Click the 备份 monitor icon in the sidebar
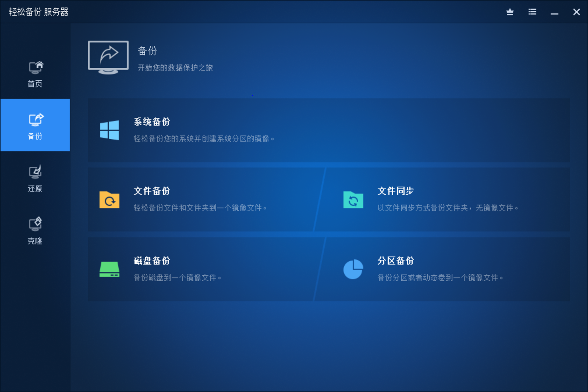This screenshot has height=392, width=588. pyautogui.click(x=35, y=120)
